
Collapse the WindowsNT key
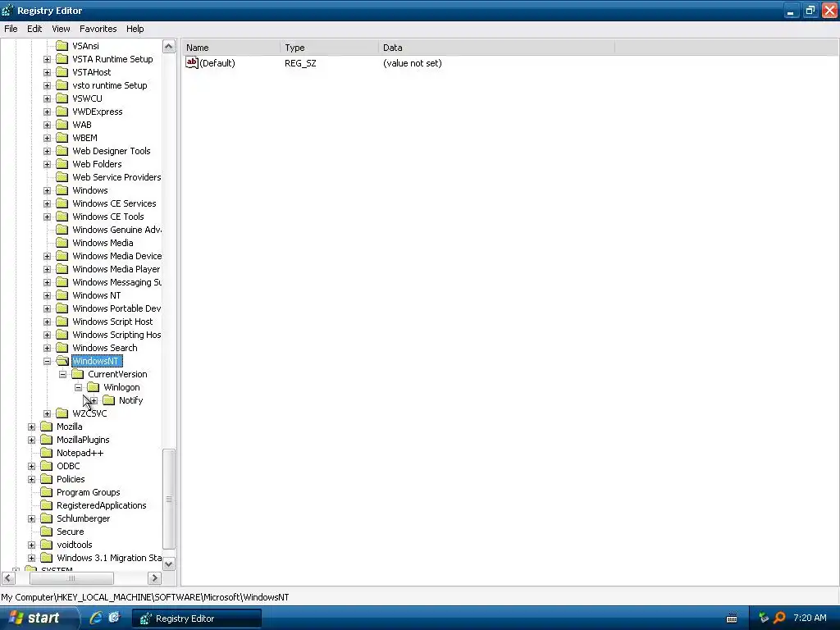[47, 361]
